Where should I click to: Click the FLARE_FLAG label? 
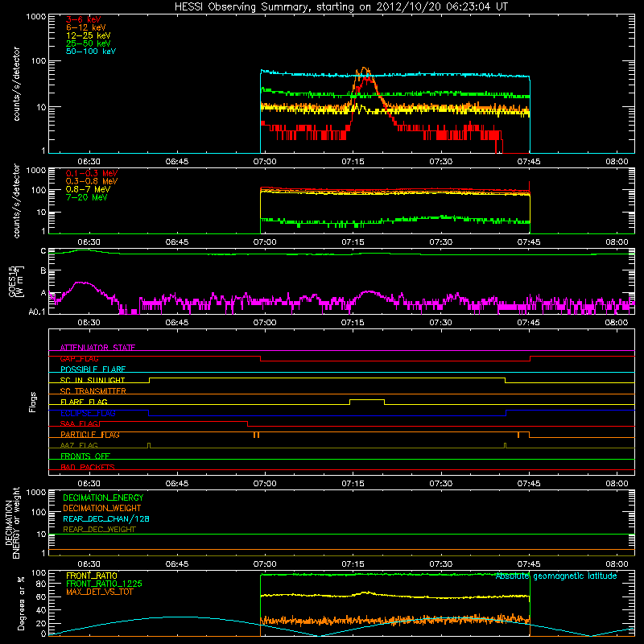(84, 402)
